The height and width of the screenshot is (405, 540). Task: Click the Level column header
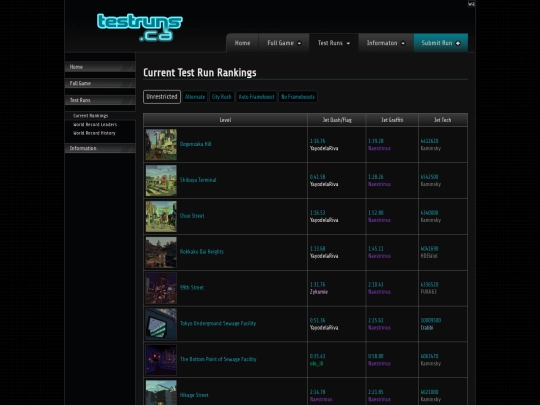[x=225, y=120]
